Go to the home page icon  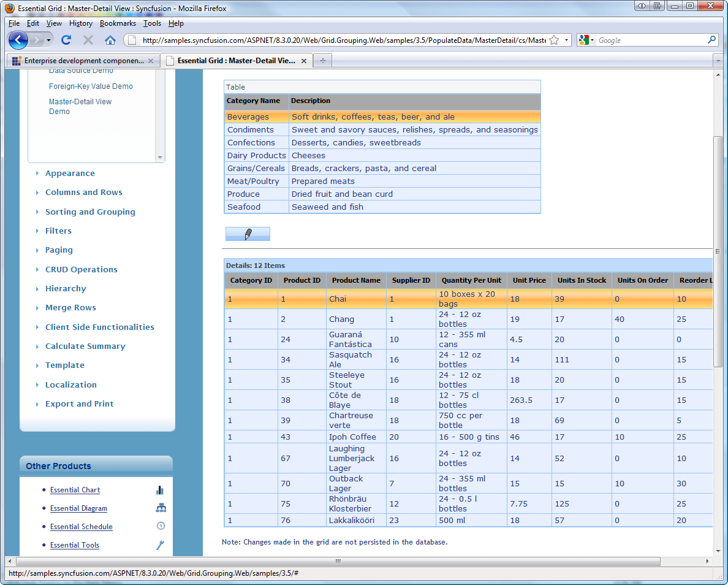click(x=110, y=40)
